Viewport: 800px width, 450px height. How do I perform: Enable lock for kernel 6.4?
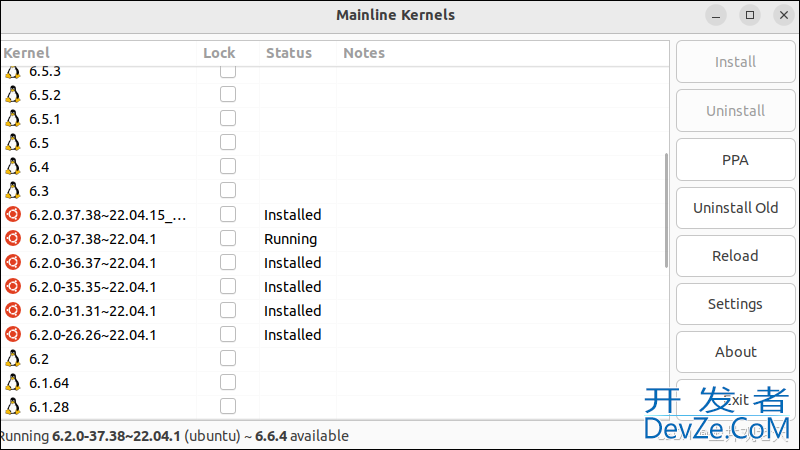(228, 166)
